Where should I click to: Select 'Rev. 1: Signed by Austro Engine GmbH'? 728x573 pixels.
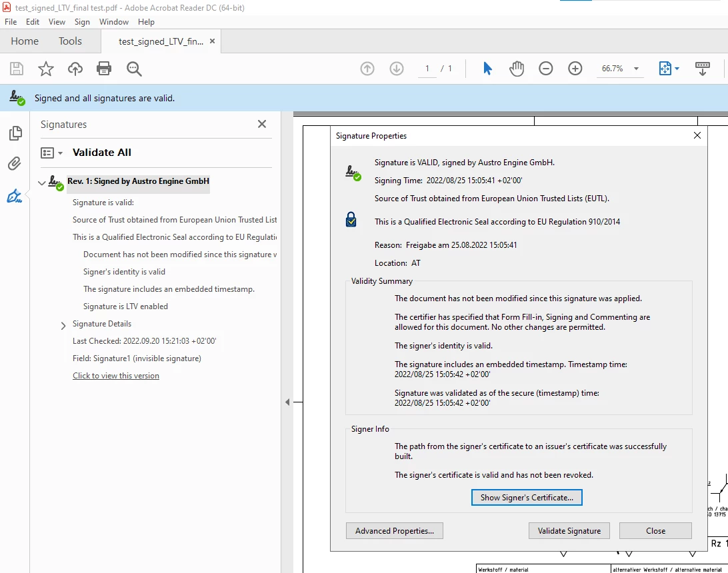[138, 181]
